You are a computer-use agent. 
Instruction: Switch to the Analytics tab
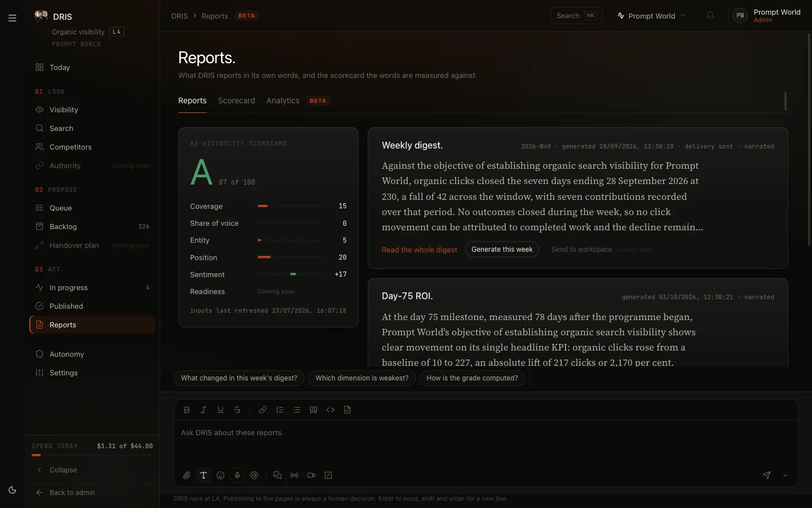pos(283,100)
